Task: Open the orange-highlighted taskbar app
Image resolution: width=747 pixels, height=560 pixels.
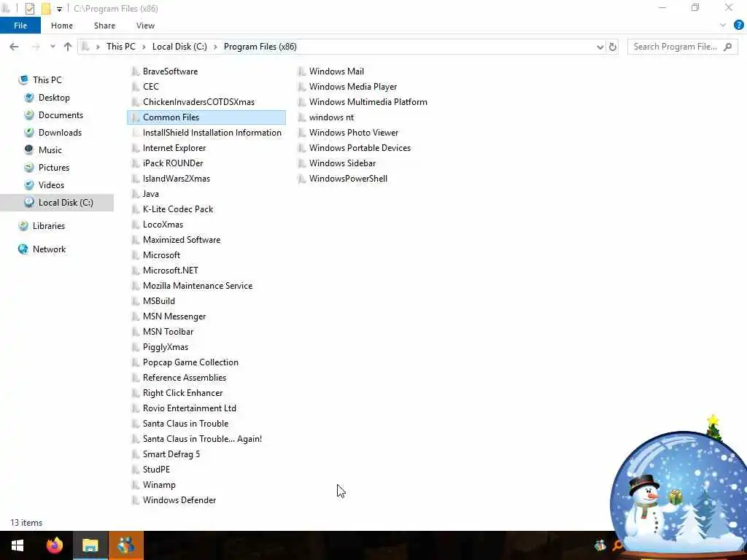Action: pos(125,545)
